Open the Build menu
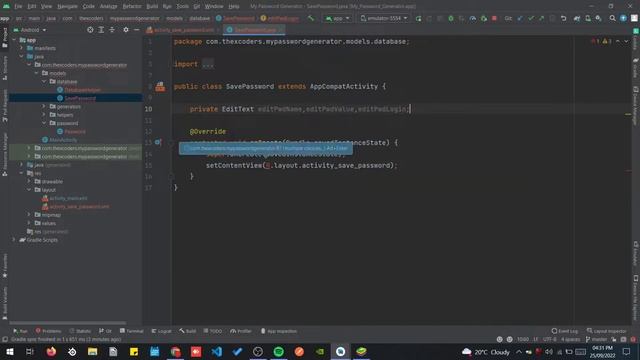The image size is (640, 360). (x=152, y=7)
